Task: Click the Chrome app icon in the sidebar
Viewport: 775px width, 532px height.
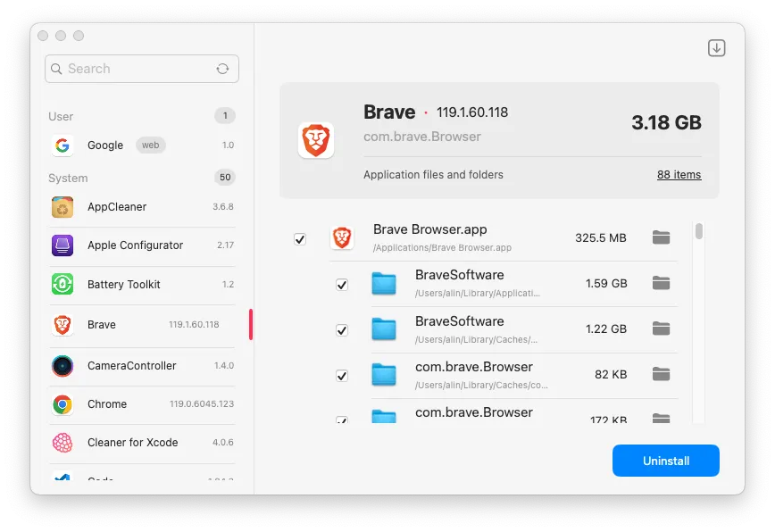Action: [62, 404]
